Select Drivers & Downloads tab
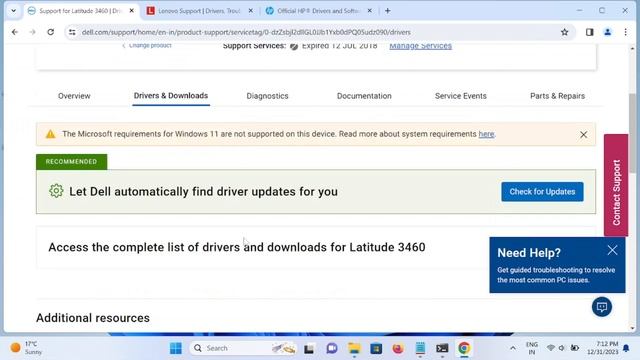This screenshot has width=640, height=360. (171, 96)
